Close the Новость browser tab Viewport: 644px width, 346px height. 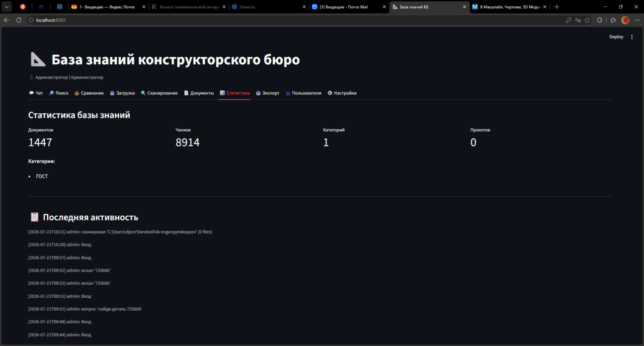(304, 7)
